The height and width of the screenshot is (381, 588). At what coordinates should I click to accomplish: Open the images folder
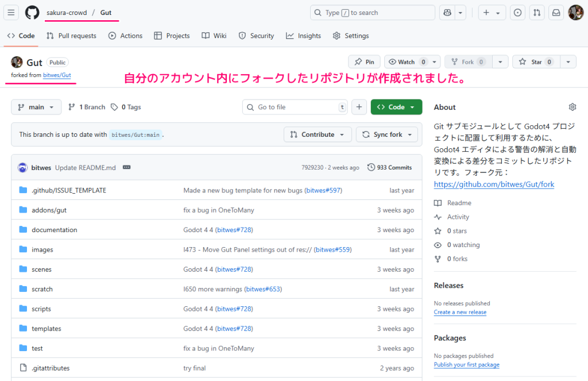tap(42, 249)
